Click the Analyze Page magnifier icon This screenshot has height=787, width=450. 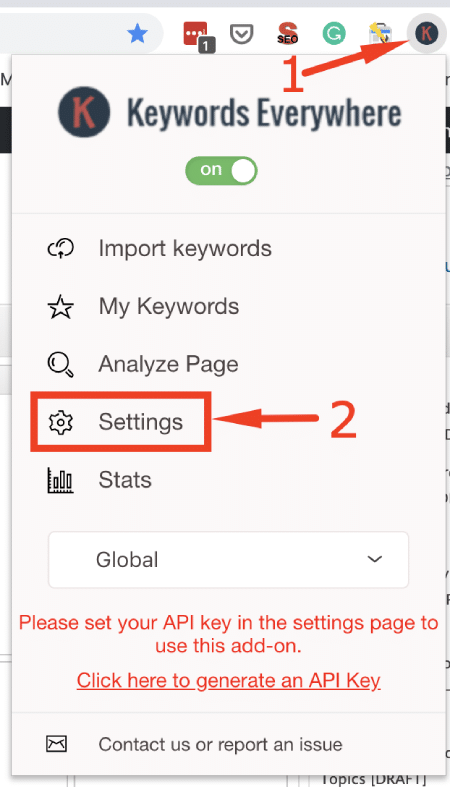pyautogui.click(x=61, y=364)
